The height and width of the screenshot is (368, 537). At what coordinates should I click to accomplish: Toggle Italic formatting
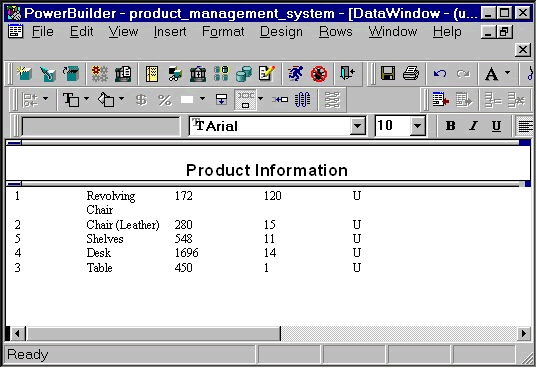[474, 126]
